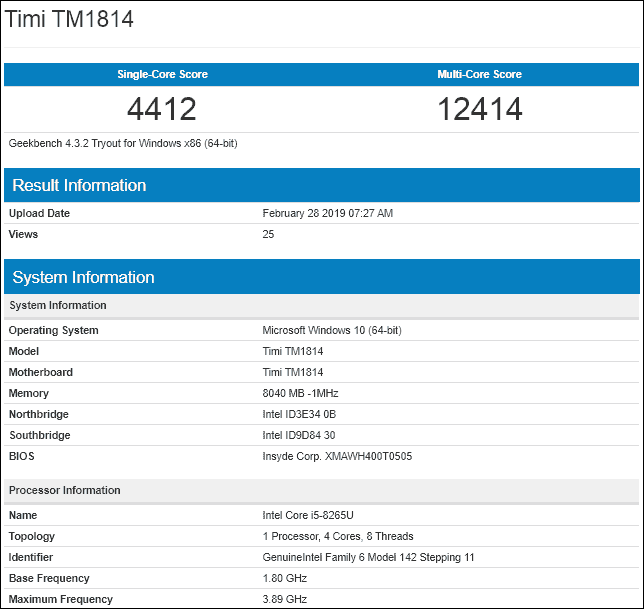Viewport: 644px width, 609px height.
Task: Click the Result Information section header
Action: [79, 185]
